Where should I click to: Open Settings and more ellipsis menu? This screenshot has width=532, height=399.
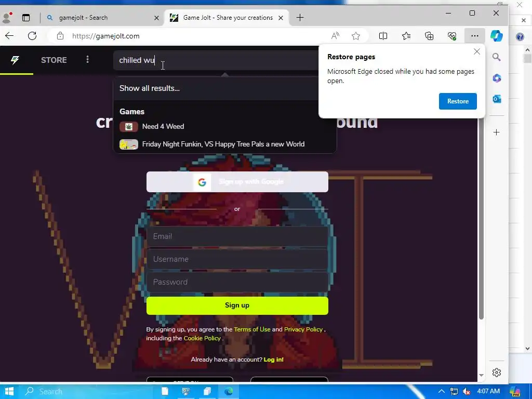(x=475, y=36)
